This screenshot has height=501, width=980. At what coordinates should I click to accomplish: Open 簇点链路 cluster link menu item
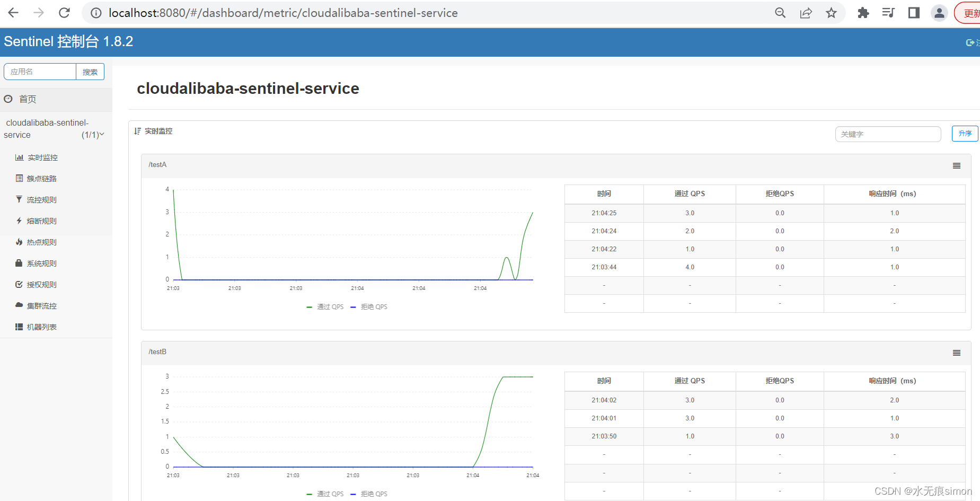point(42,179)
